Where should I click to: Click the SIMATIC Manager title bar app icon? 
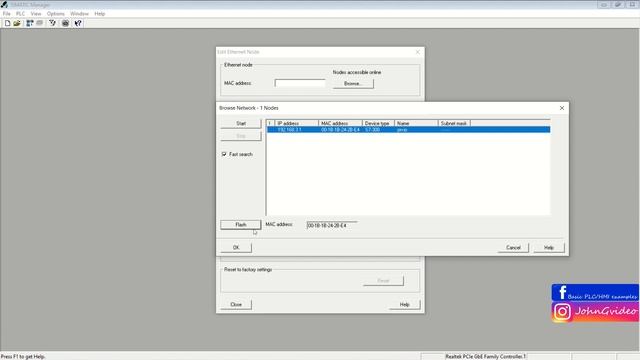[4, 4]
